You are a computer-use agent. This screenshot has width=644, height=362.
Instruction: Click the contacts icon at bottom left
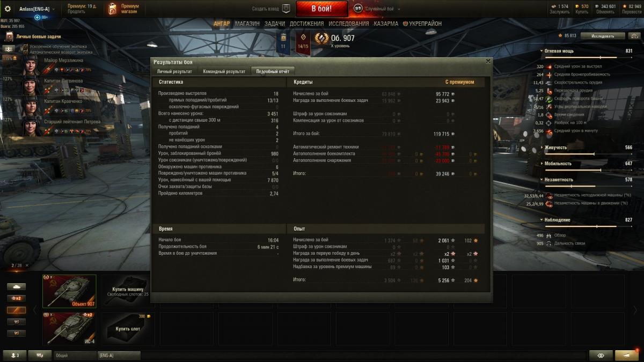(13, 355)
